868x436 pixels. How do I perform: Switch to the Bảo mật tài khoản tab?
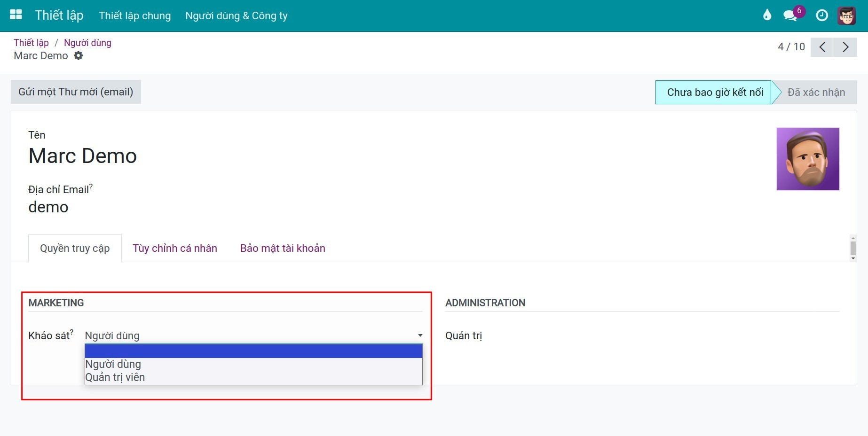click(x=283, y=248)
